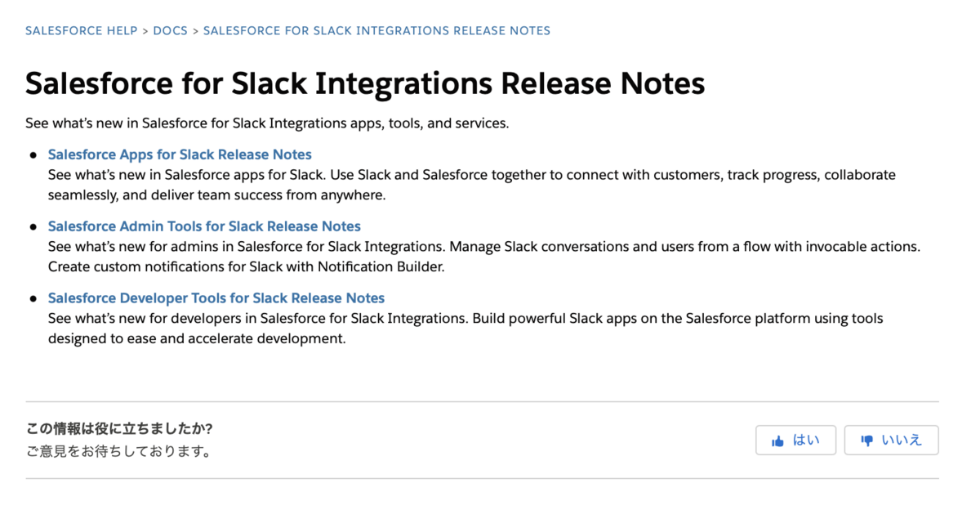Viewport: 980px width, 510px height.
Task: Go to SALESFORCE HELP breadcrumb
Action: pyautogui.click(x=82, y=31)
